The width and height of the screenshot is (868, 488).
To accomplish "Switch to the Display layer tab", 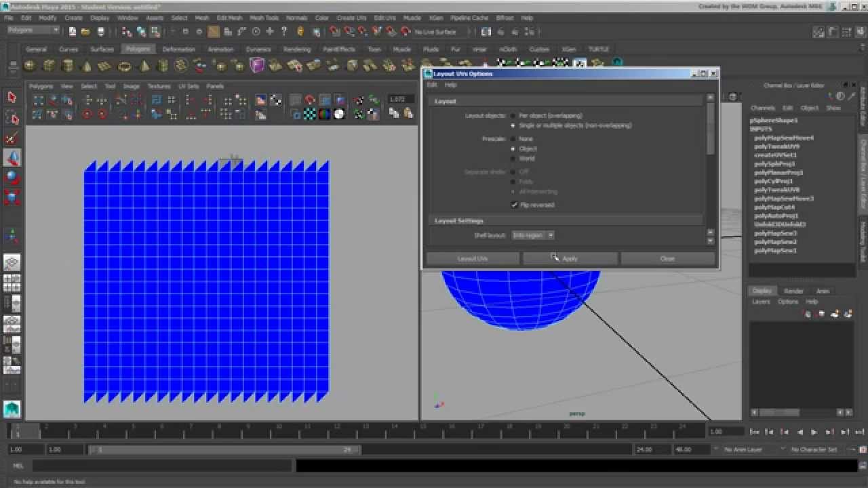I will (762, 291).
